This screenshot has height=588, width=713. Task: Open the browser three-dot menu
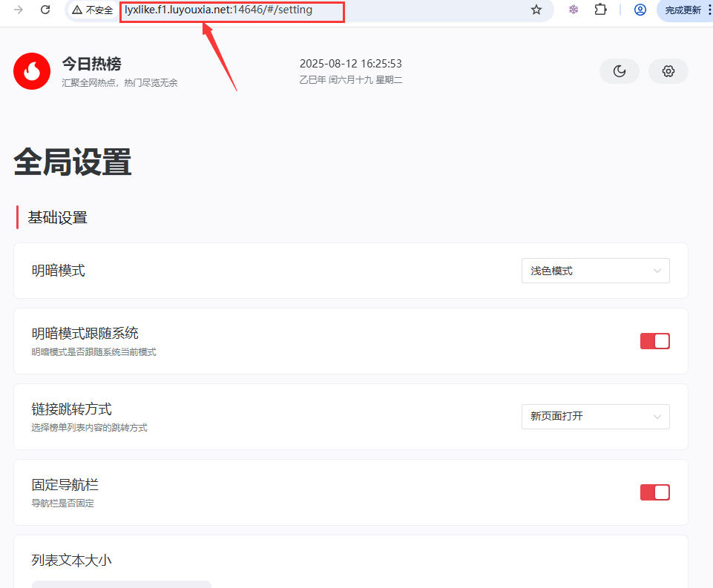point(709,10)
